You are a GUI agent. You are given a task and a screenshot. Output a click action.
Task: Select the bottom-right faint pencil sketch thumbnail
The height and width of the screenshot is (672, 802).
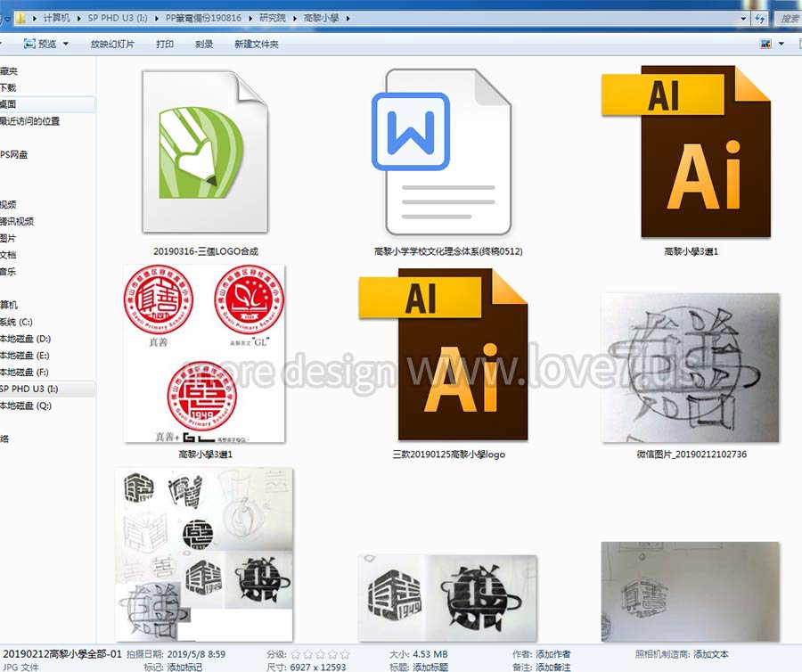click(x=690, y=592)
